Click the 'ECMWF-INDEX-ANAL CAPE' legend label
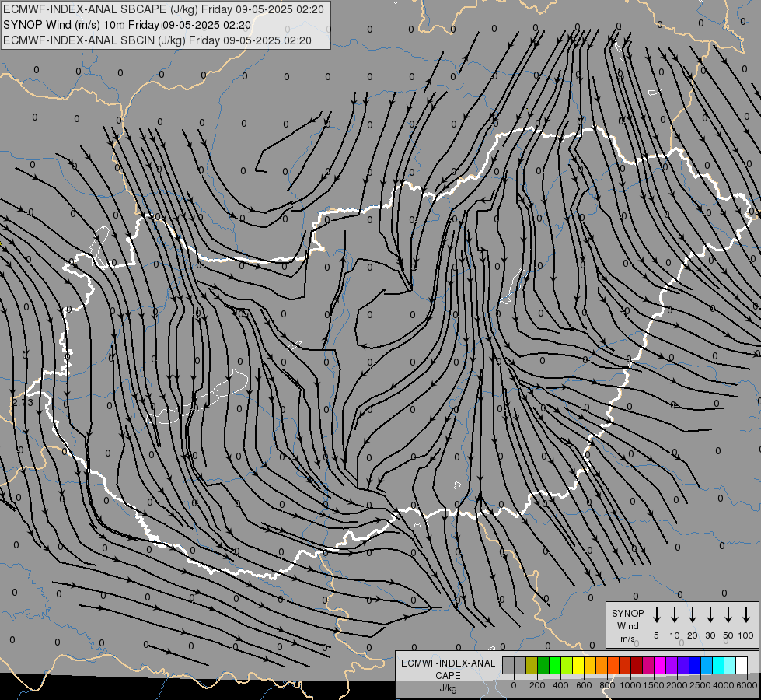The width and height of the screenshot is (761, 700). (x=448, y=670)
